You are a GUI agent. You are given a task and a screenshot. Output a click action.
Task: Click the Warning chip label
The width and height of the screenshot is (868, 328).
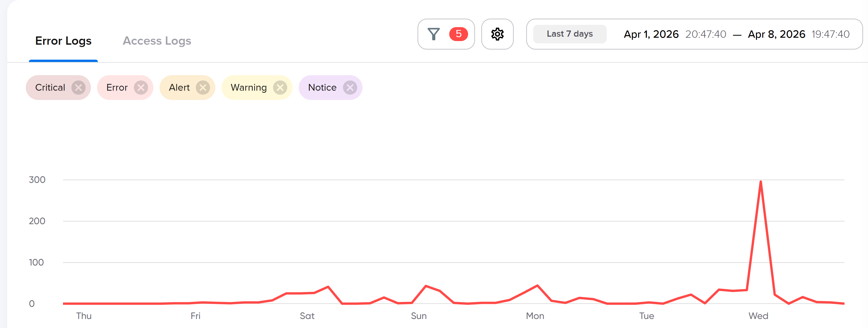[x=249, y=88]
